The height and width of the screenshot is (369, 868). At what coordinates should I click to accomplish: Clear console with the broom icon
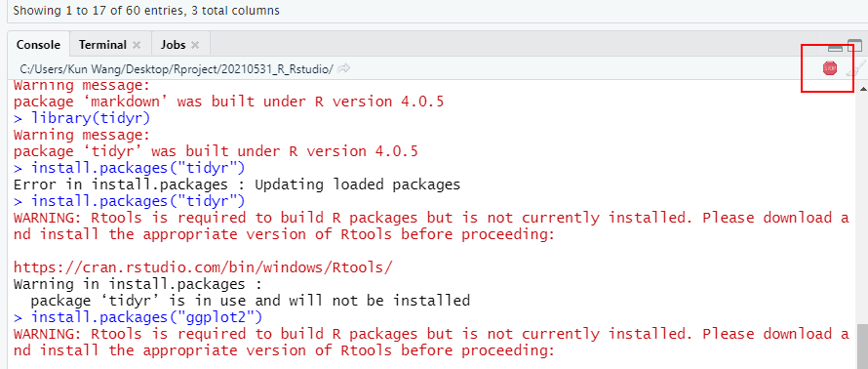[855, 68]
